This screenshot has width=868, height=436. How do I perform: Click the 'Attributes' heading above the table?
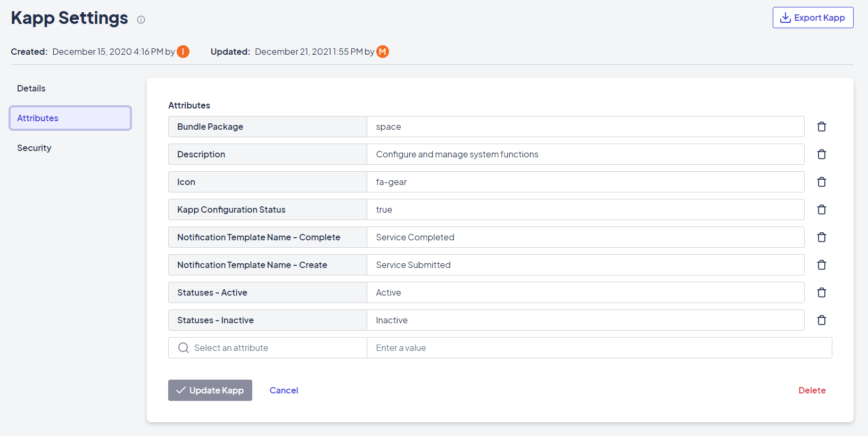pyautogui.click(x=189, y=105)
